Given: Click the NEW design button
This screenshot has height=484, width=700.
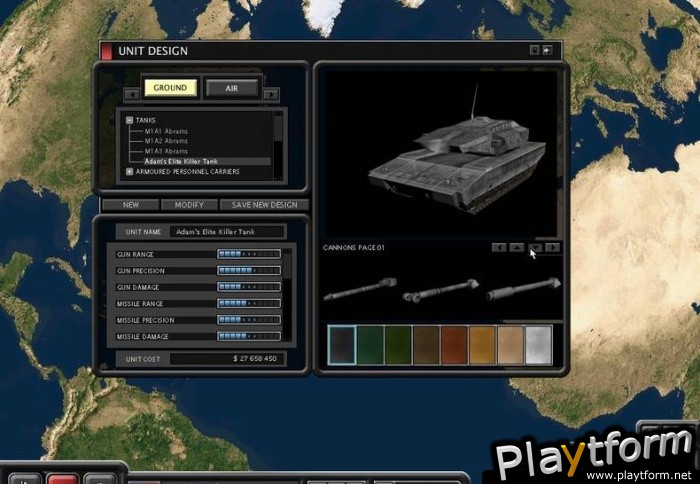Looking at the screenshot, I should tap(131, 205).
